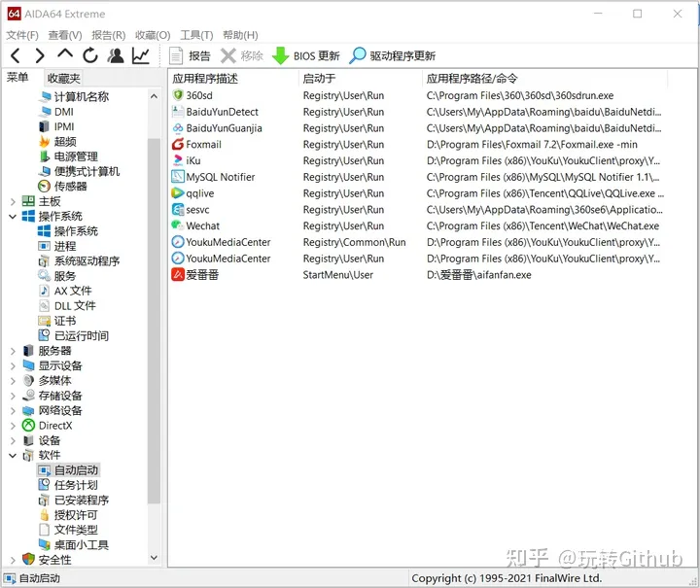Screen dimensions: 700x588
Task: Select 桌面小工具 tree item
Action: pyautogui.click(x=74, y=545)
